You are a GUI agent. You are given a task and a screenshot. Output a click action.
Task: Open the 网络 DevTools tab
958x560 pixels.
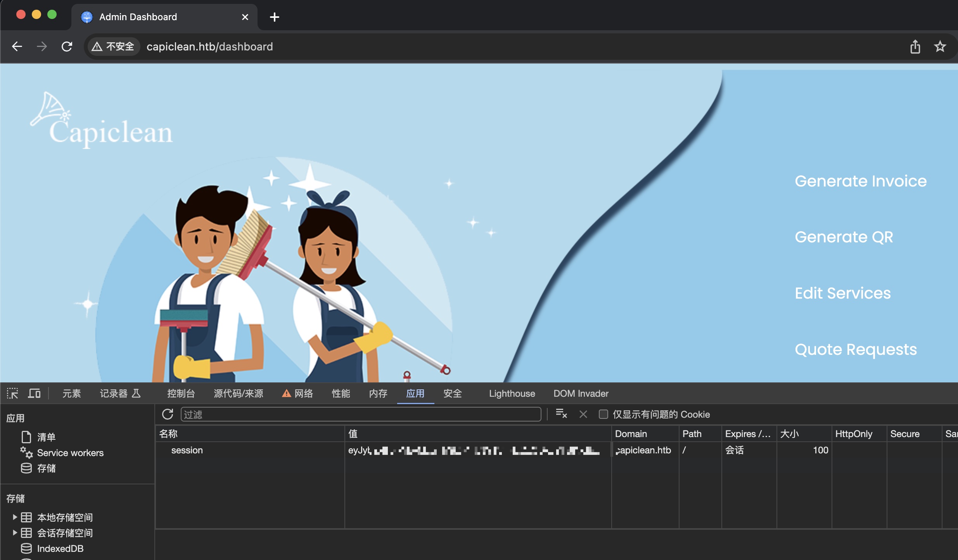303,393
